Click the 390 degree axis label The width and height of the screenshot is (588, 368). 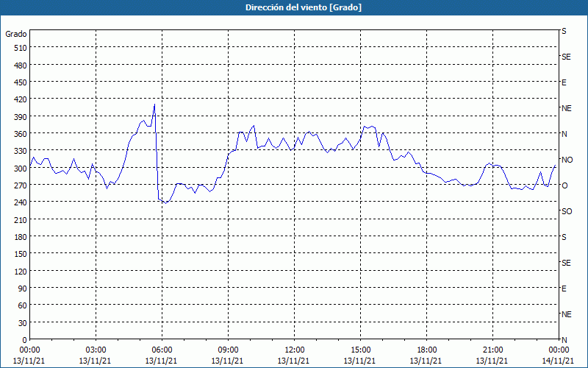(21, 117)
